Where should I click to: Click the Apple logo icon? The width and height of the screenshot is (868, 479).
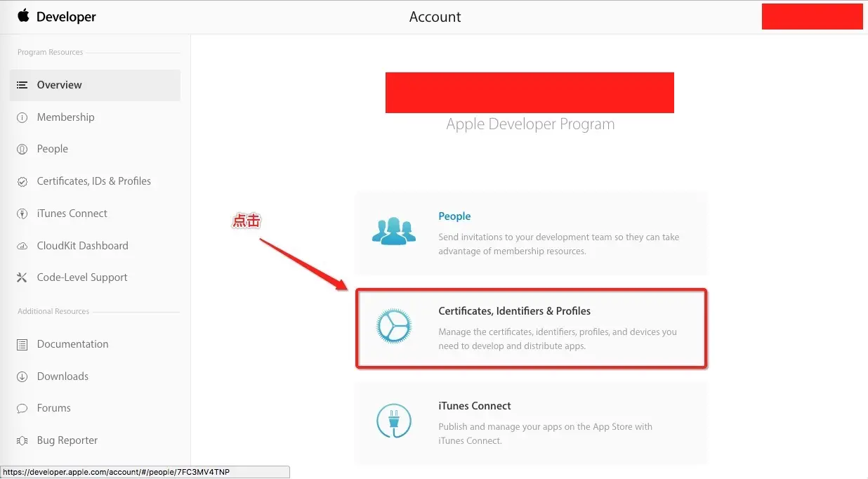coord(24,15)
